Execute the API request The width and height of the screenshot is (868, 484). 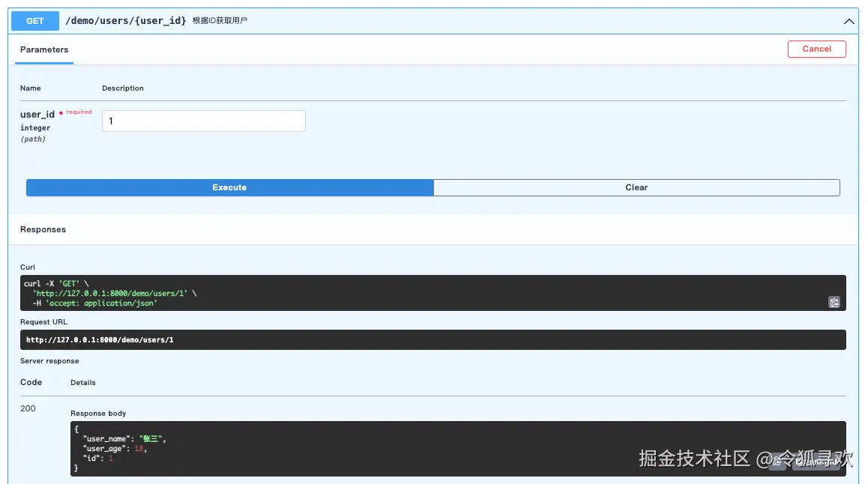pos(229,187)
